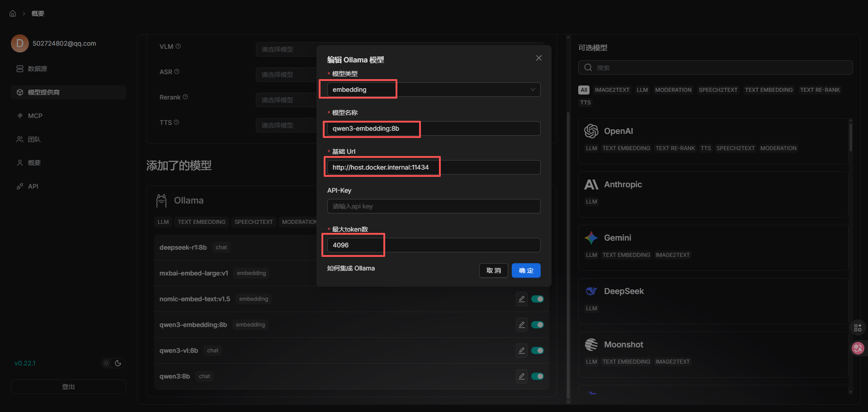Open the 如何集成 Ollama help link
868x412 pixels.
point(351,268)
